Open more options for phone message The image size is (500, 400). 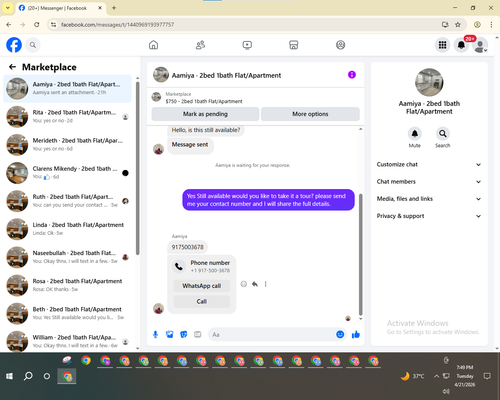[x=265, y=284]
